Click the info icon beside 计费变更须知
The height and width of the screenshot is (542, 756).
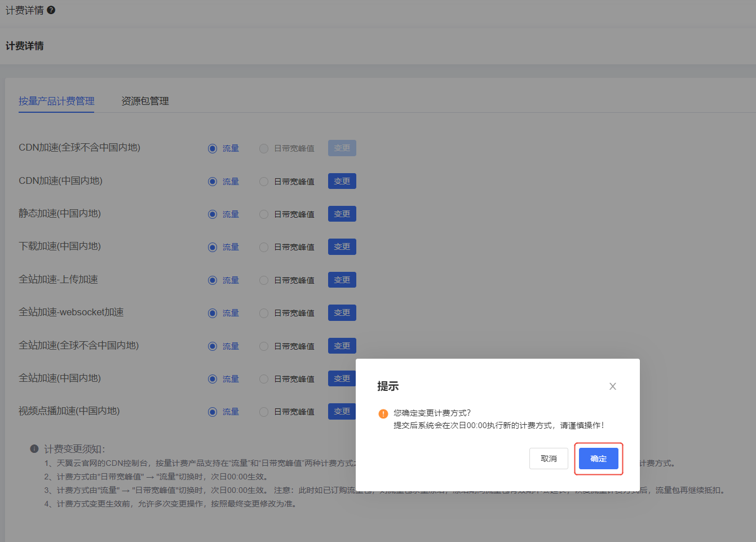pos(34,449)
